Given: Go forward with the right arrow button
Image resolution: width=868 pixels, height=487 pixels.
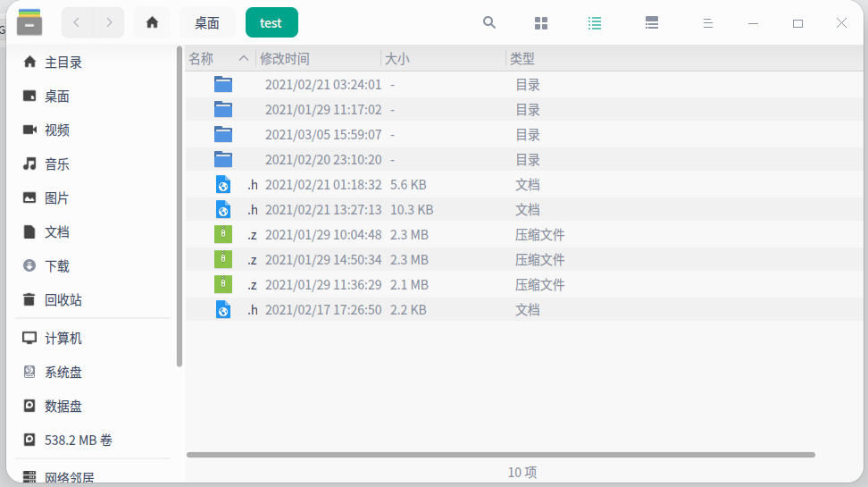Looking at the screenshot, I should [x=109, y=22].
